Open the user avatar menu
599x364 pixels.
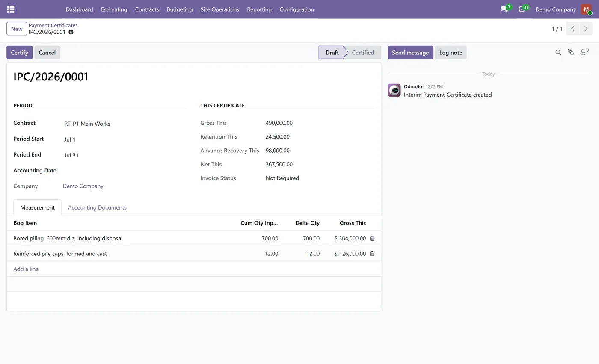click(586, 9)
